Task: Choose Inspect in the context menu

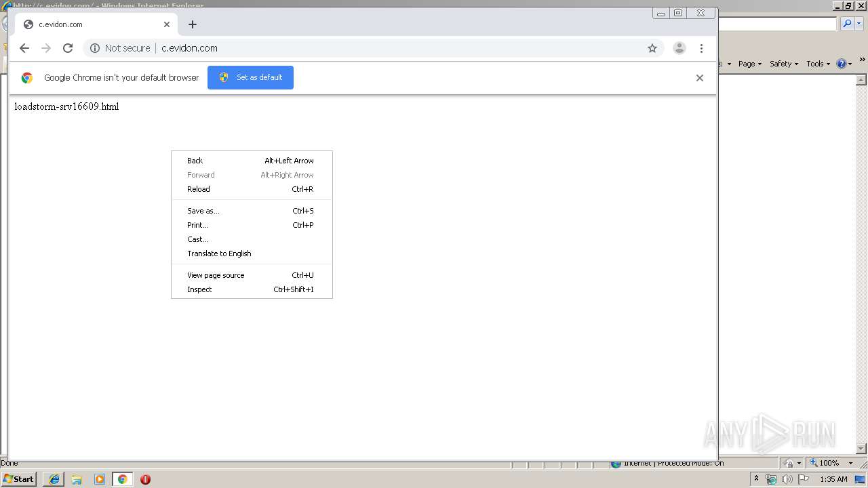Action: pyautogui.click(x=252, y=289)
